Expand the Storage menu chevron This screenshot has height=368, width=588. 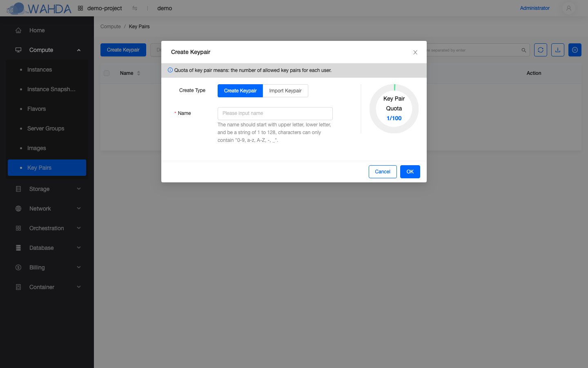tap(79, 189)
